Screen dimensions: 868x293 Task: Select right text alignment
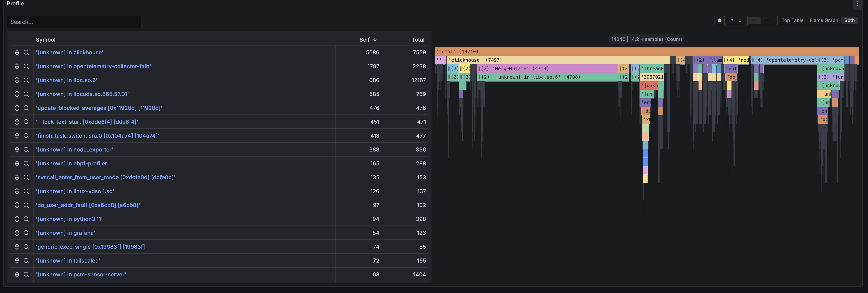click(x=767, y=21)
